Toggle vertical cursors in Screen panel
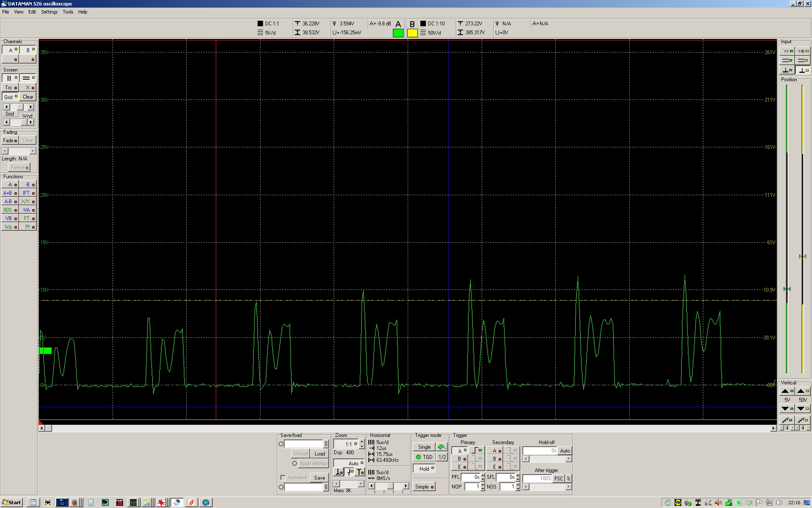 pyautogui.click(x=10, y=78)
